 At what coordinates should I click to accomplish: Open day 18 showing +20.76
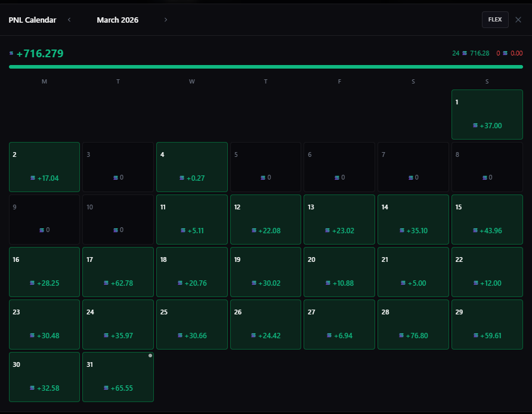191,272
